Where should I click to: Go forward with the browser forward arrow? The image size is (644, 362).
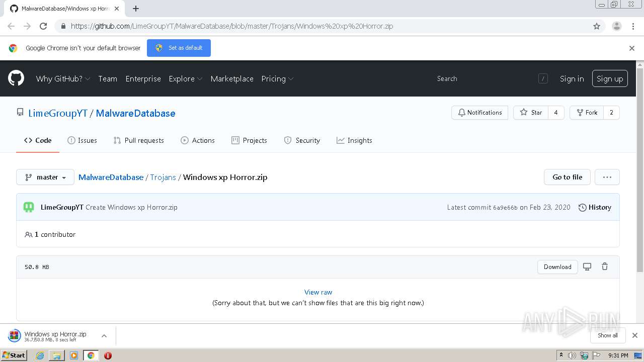click(x=27, y=26)
